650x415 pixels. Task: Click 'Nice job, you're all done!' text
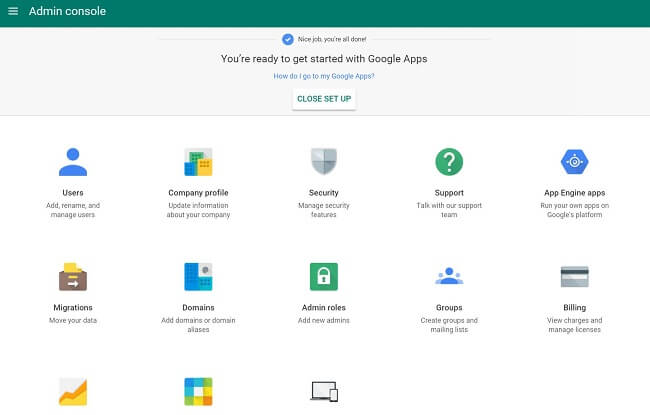pos(332,39)
